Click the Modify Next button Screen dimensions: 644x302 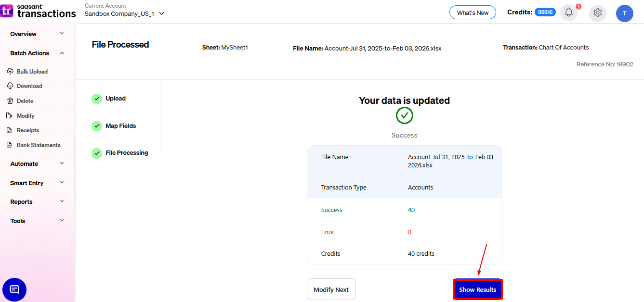click(x=331, y=289)
